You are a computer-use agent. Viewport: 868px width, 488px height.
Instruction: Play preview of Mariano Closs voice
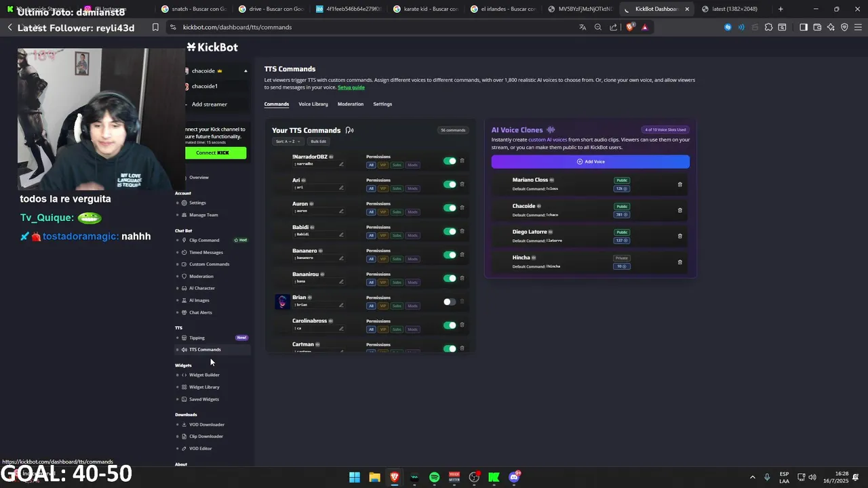tap(552, 180)
